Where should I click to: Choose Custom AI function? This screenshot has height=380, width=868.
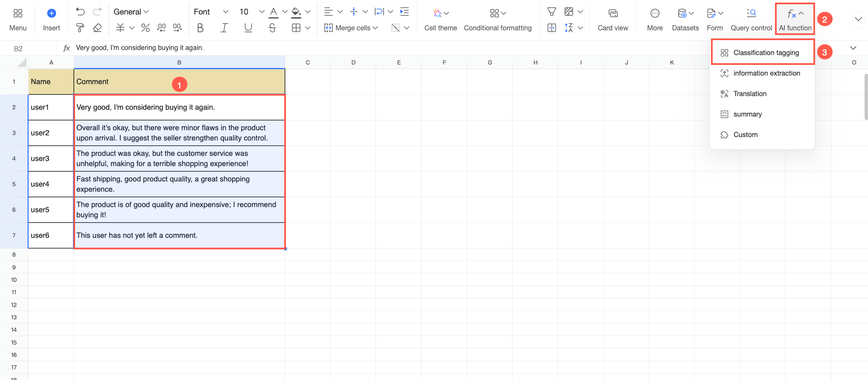click(763, 134)
